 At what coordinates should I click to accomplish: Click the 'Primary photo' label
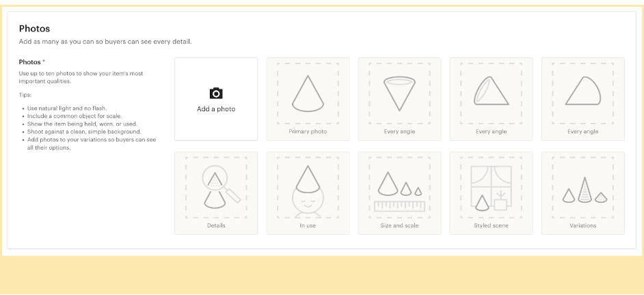coord(308,132)
